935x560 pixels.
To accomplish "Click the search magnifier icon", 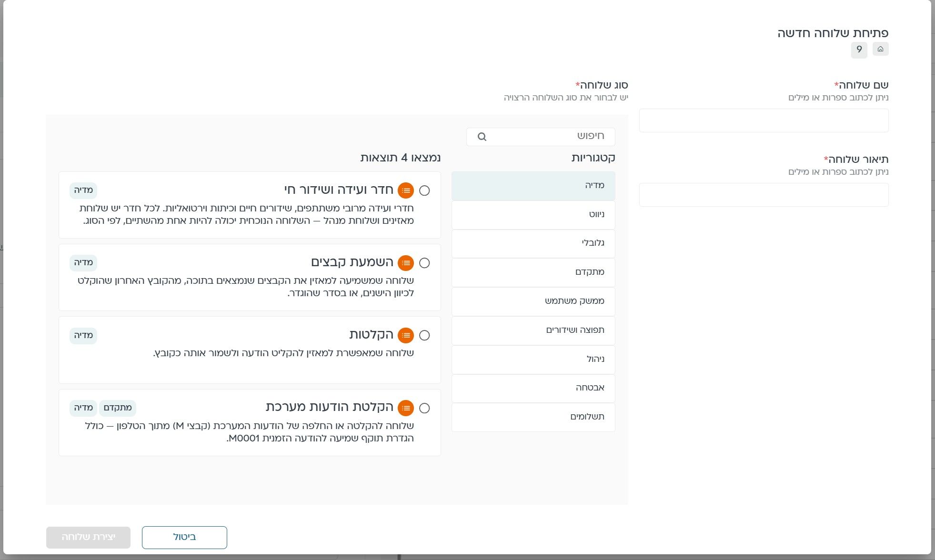I will 482,137.
